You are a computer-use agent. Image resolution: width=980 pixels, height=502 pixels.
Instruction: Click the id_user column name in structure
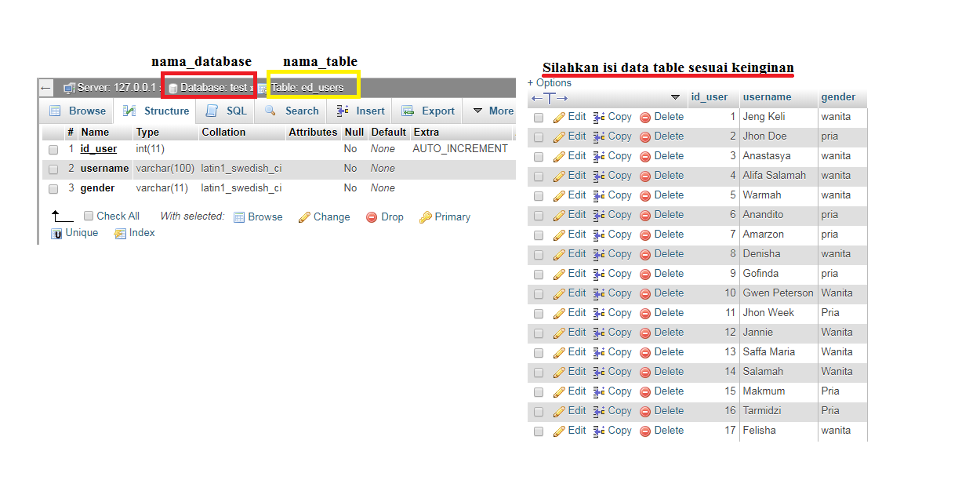coord(99,149)
